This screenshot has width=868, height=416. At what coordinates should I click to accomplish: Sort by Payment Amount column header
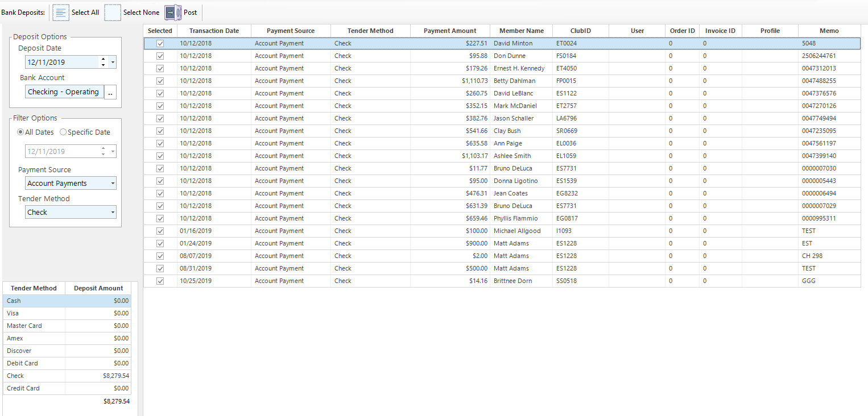tap(450, 31)
